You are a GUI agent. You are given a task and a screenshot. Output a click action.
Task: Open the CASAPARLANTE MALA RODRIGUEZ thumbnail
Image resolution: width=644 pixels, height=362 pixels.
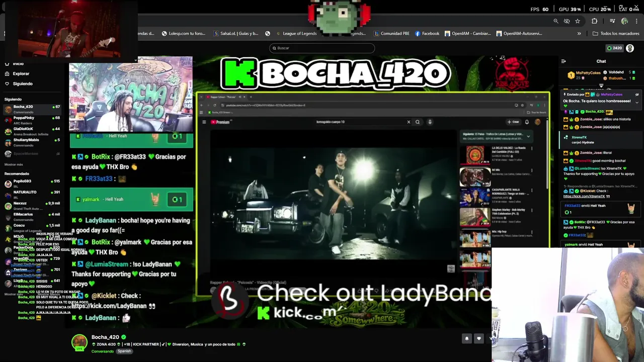[475, 198]
